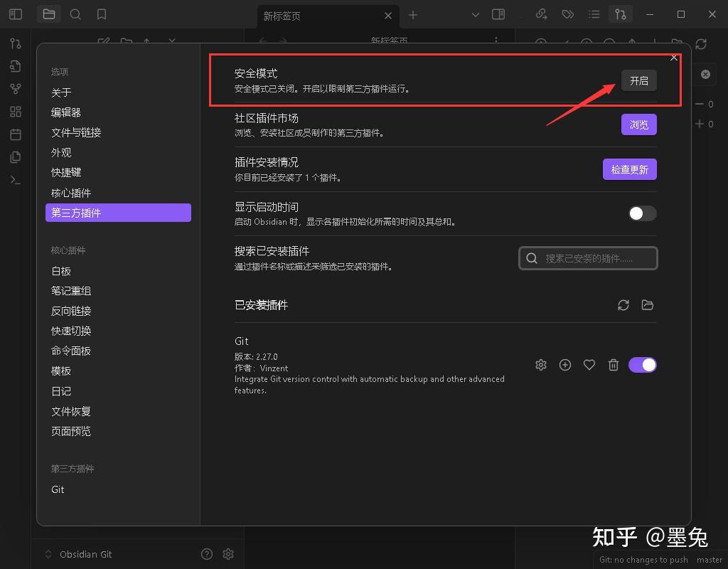Favorite the Git plugin with heart icon
The width and height of the screenshot is (728, 569).
tap(589, 364)
